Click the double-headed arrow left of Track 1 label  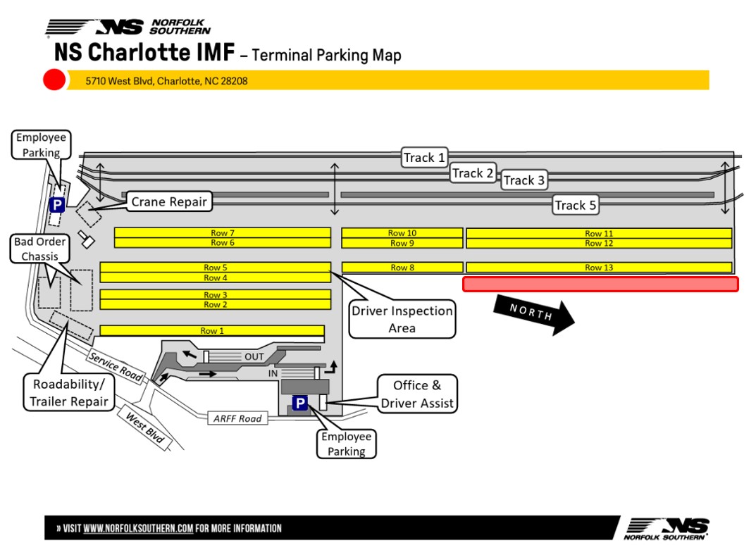335,189
